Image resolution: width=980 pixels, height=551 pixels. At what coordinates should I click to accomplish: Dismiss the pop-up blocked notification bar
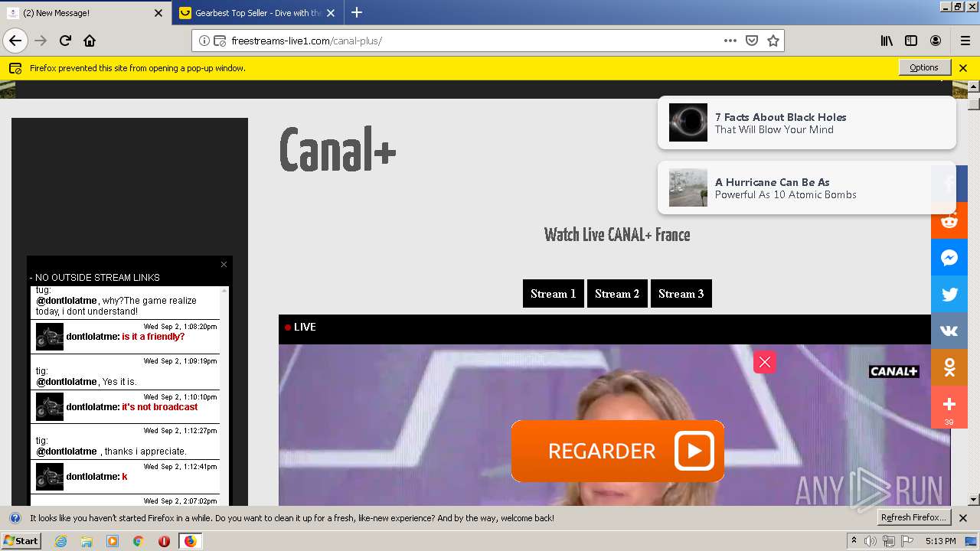963,67
